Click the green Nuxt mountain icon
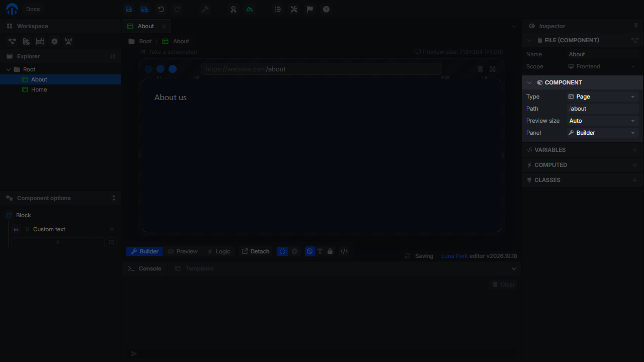Screen dimensions: 644x362 250,9
